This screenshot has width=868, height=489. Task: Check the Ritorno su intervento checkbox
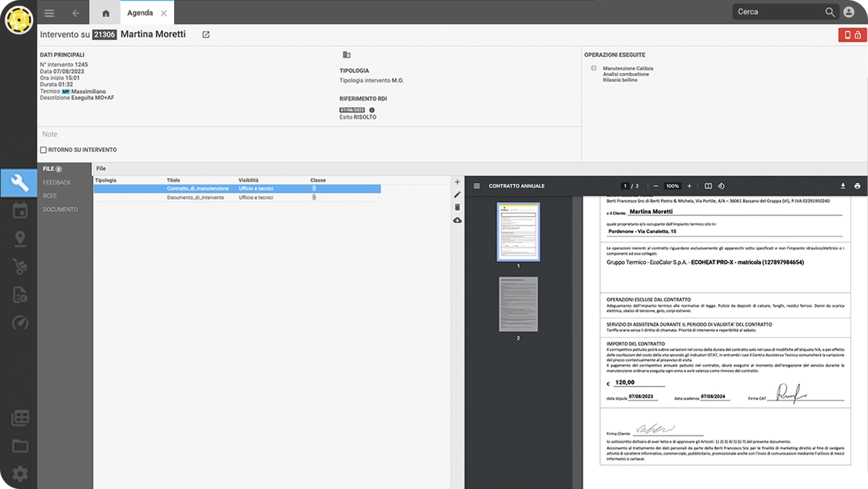pyautogui.click(x=43, y=150)
